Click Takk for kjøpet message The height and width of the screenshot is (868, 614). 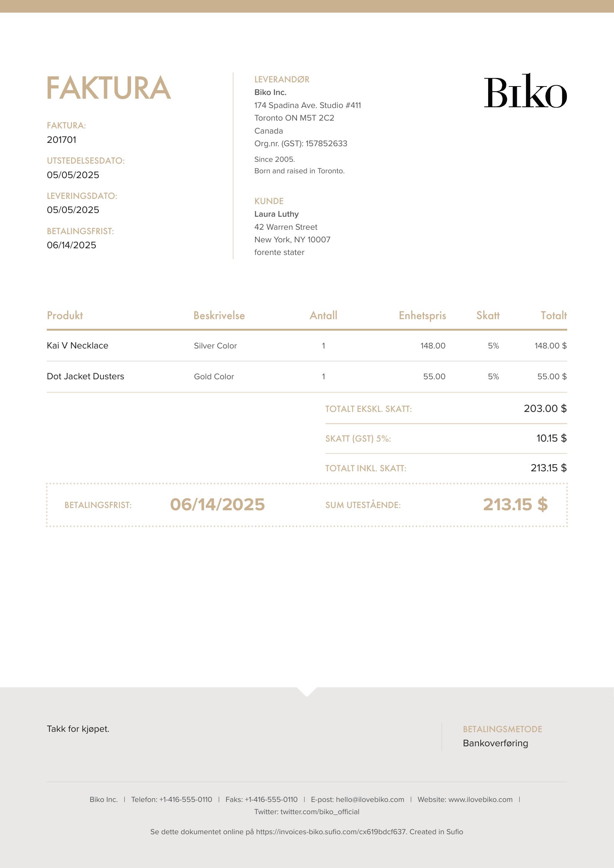(x=78, y=729)
